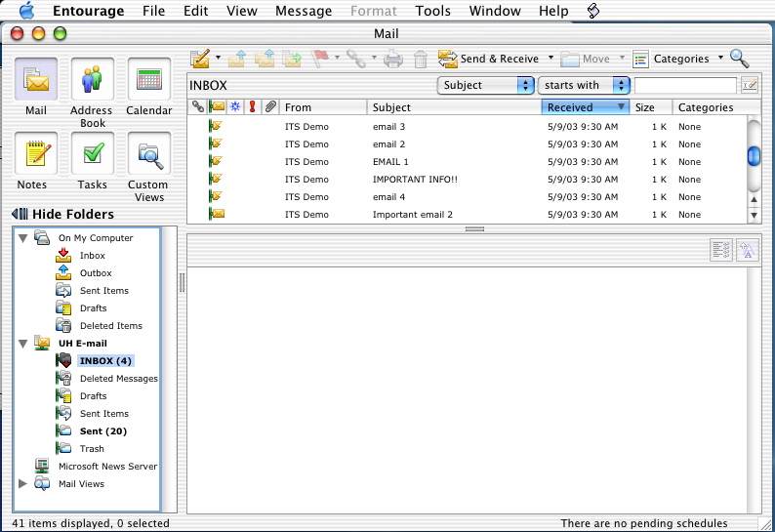Click the Flag toolbar icon
Screen dimensions: 775x532
(320, 59)
